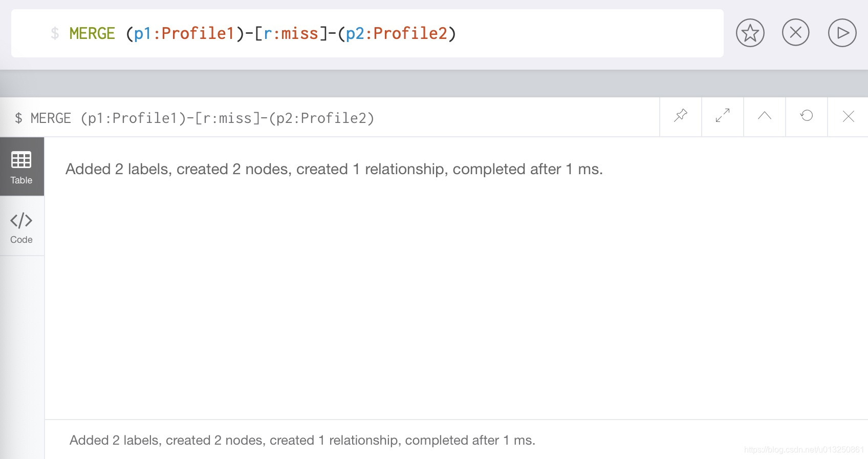Clear the editor with the X circle icon

point(796,33)
